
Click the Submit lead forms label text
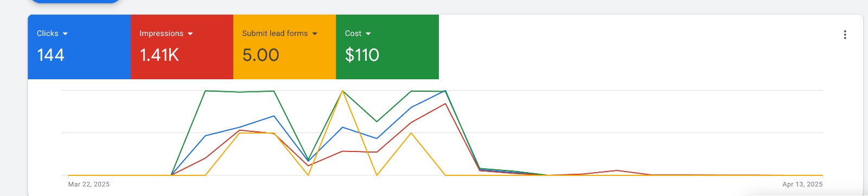[275, 34]
